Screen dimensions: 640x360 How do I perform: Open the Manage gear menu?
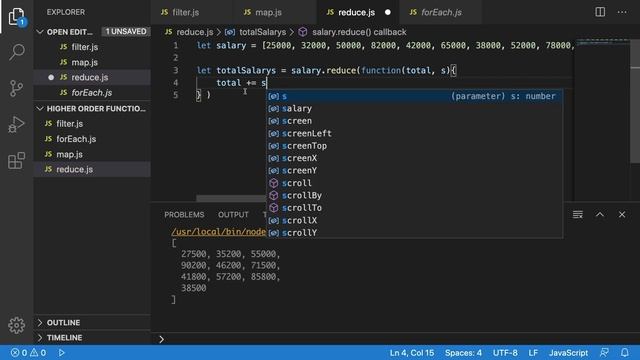(x=17, y=325)
